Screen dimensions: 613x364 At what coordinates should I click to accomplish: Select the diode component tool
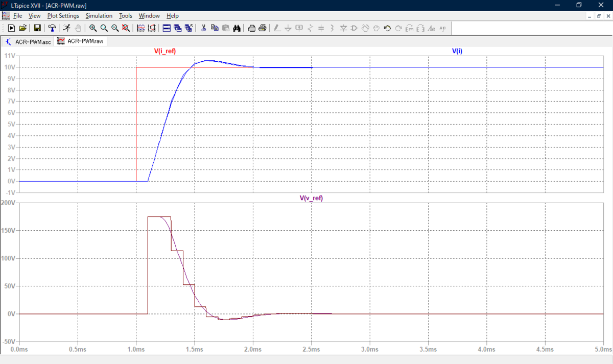(x=343, y=28)
